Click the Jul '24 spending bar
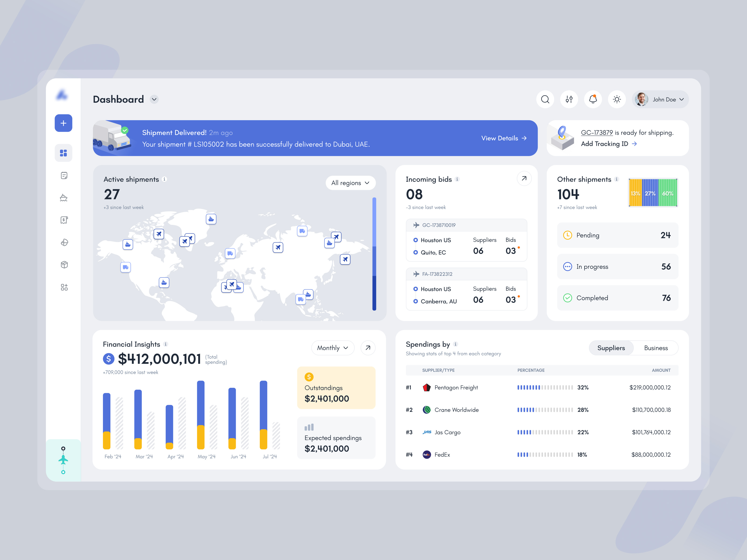Image resolution: width=747 pixels, height=560 pixels. (263, 415)
